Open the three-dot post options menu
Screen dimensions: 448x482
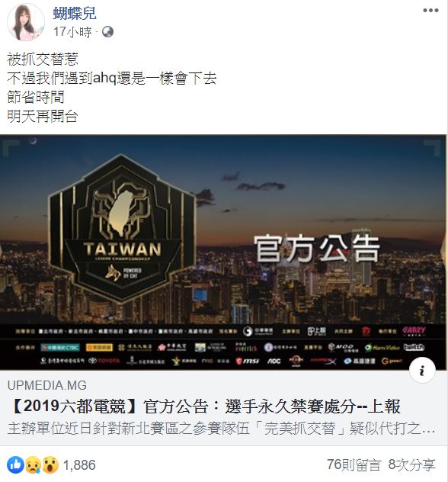click(430, 11)
